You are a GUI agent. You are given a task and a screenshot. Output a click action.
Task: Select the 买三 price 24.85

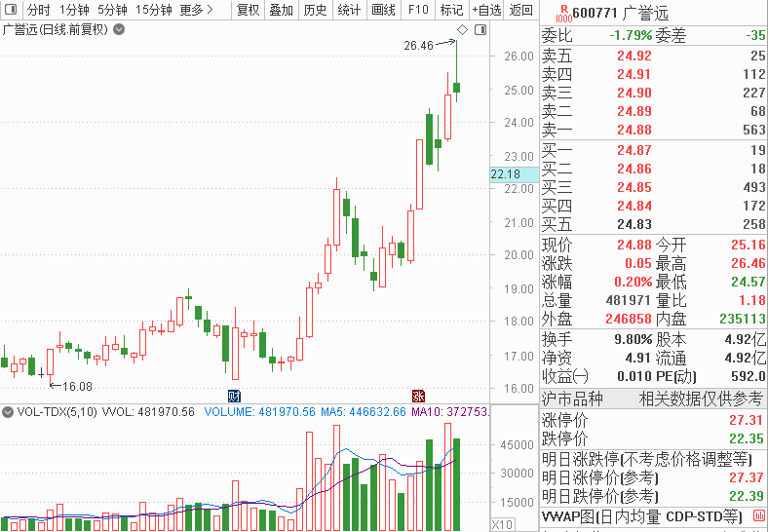click(634, 188)
